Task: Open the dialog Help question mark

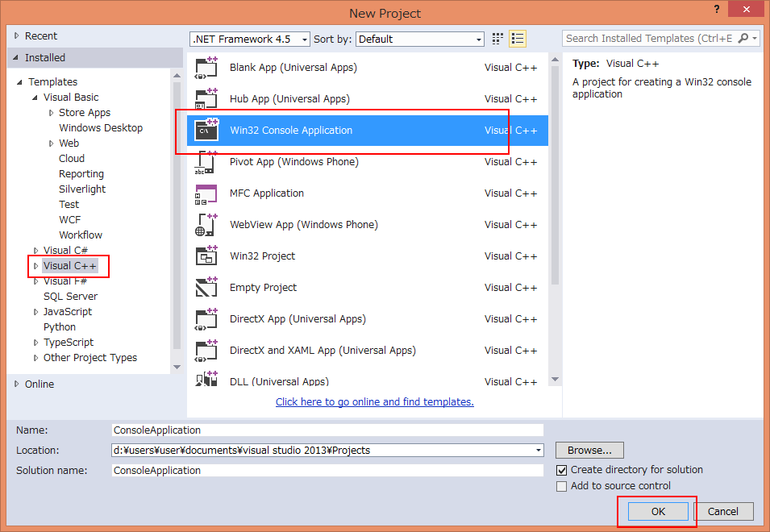Action: point(717,9)
